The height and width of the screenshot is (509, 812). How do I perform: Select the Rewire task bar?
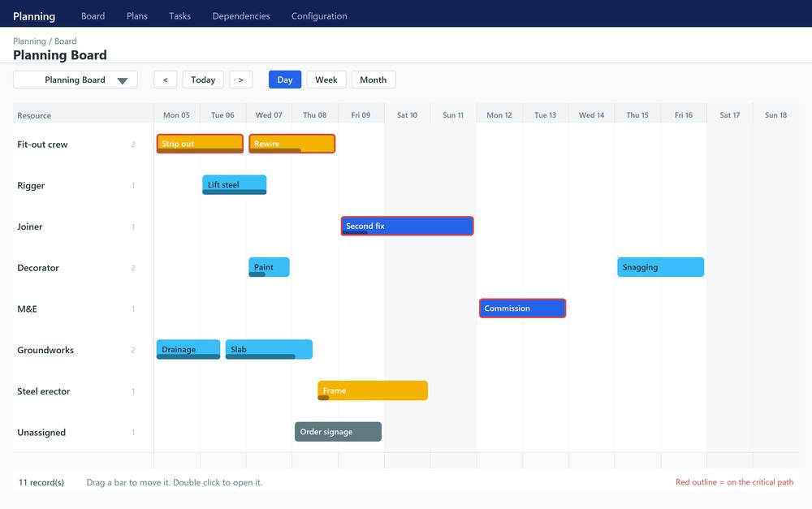pos(292,144)
